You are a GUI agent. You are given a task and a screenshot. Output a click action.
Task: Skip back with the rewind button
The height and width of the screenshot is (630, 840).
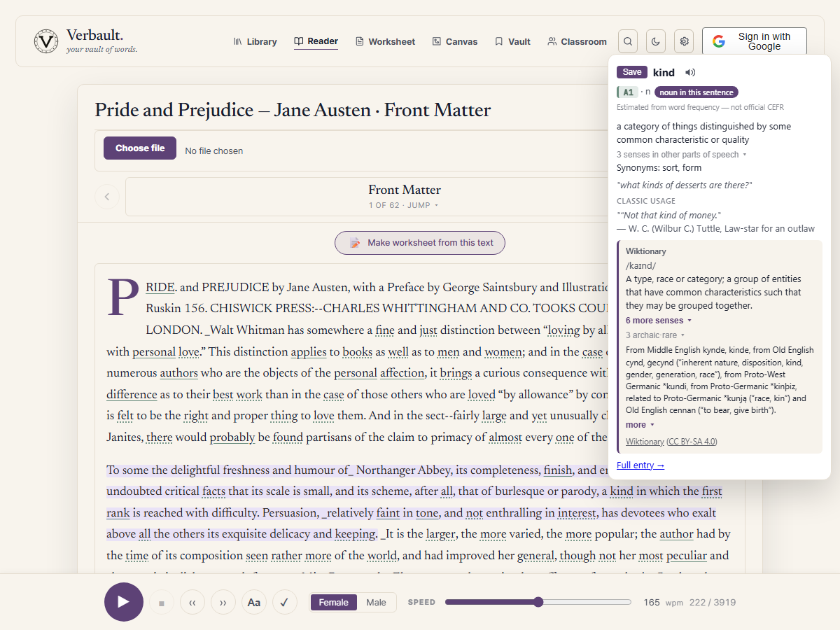click(x=192, y=602)
